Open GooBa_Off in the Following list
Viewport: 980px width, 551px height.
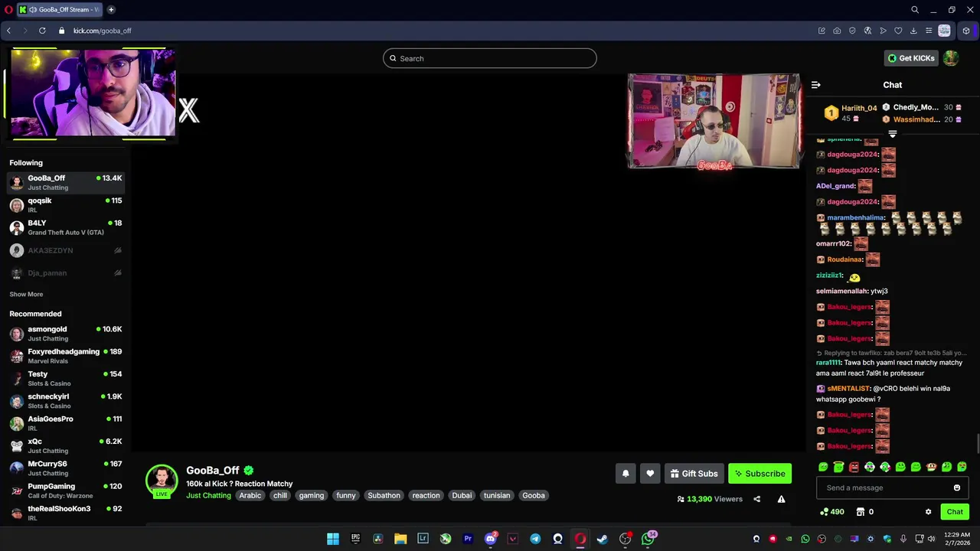tap(66, 182)
